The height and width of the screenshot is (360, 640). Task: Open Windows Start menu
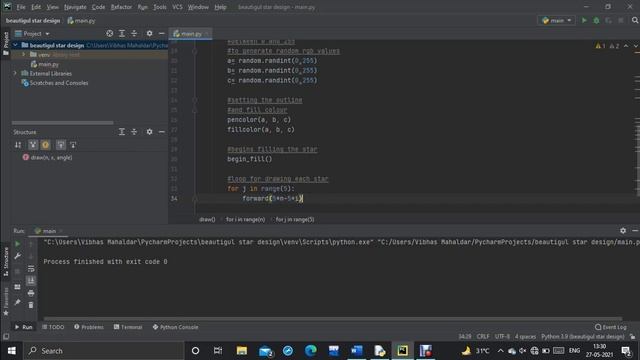[11, 351]
